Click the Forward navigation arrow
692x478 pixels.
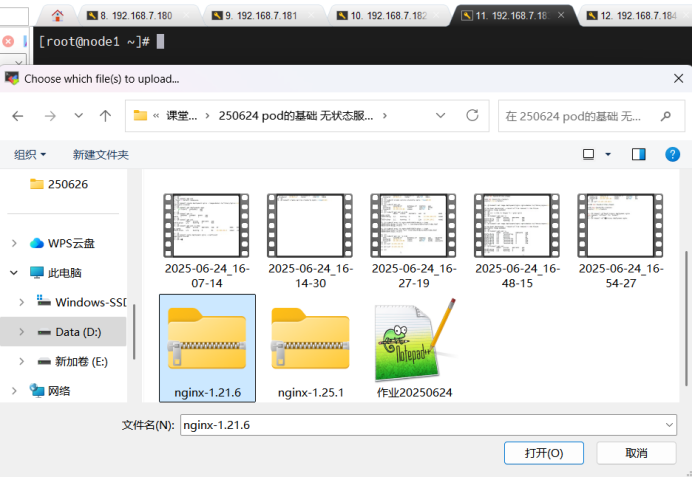pyautogui.click(x=47, y=116)
